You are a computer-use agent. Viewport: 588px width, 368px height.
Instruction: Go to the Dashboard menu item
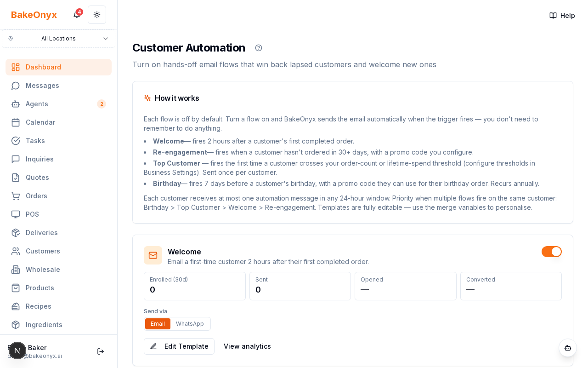pos(43,67)
